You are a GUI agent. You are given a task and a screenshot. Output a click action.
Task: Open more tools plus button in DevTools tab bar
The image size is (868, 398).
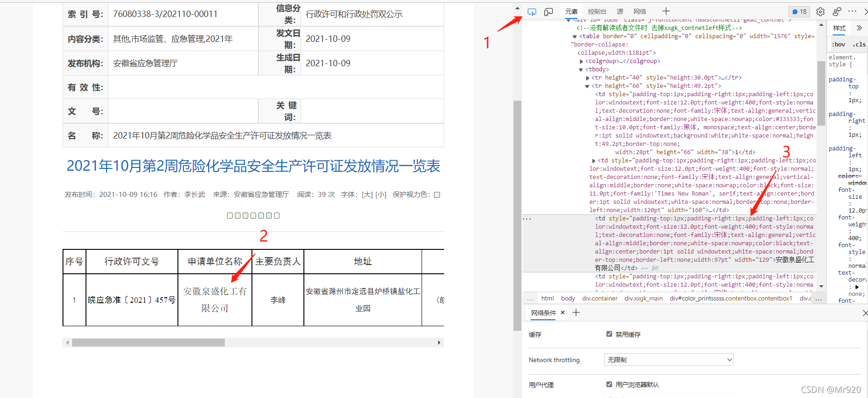(x=666, y=12)
